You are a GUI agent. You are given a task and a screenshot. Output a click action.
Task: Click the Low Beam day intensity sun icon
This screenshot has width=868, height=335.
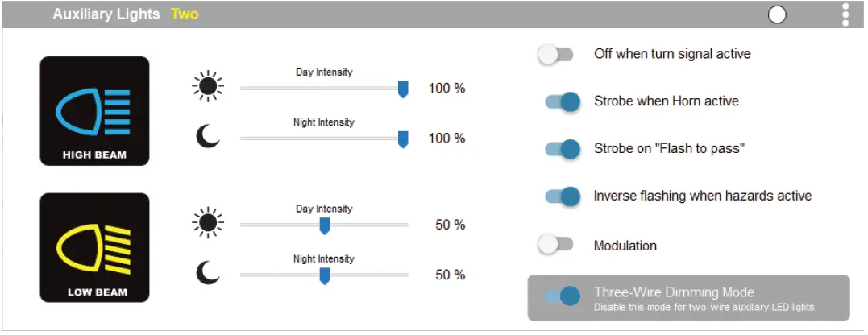click(x=208, y=223)
